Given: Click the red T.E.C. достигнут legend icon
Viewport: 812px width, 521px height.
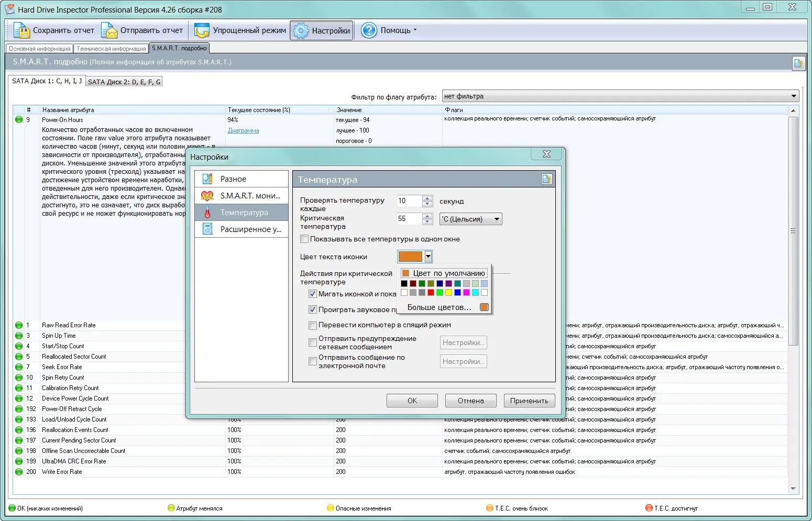Looking at the screenshot, I should pos(649,508).
